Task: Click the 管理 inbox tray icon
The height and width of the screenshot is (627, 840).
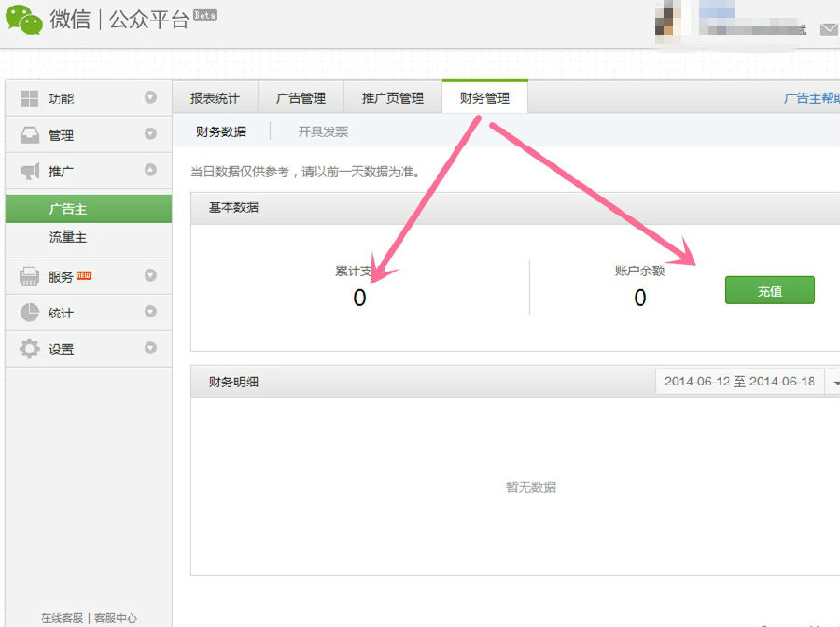Action: (30, 135)
